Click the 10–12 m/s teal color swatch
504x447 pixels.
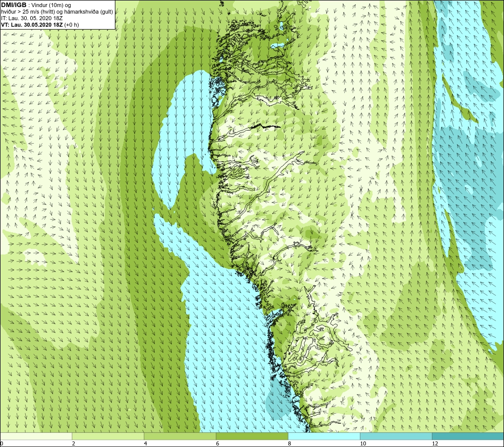pyautogui.click(x=396, y=436)
